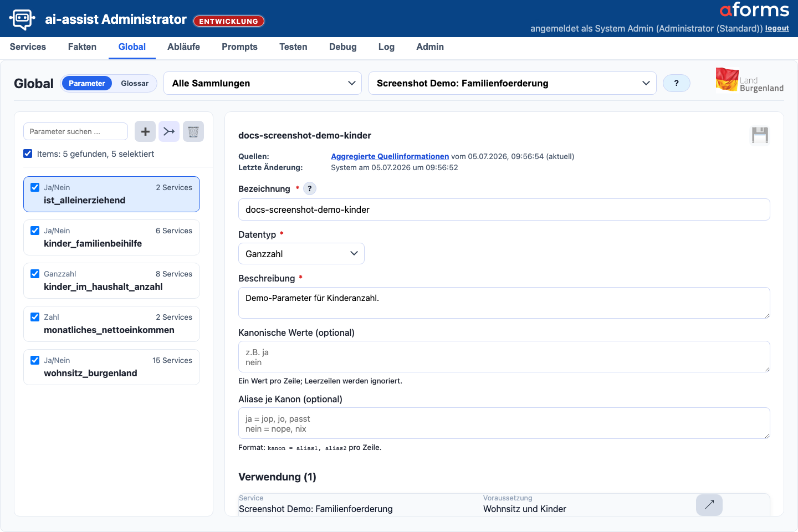Click the Aliase je Kanon textarea

click(x=504, y=423)
